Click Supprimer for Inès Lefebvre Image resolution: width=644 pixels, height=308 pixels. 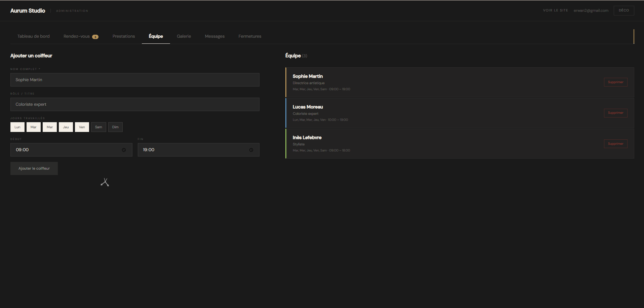coord(615,144)
